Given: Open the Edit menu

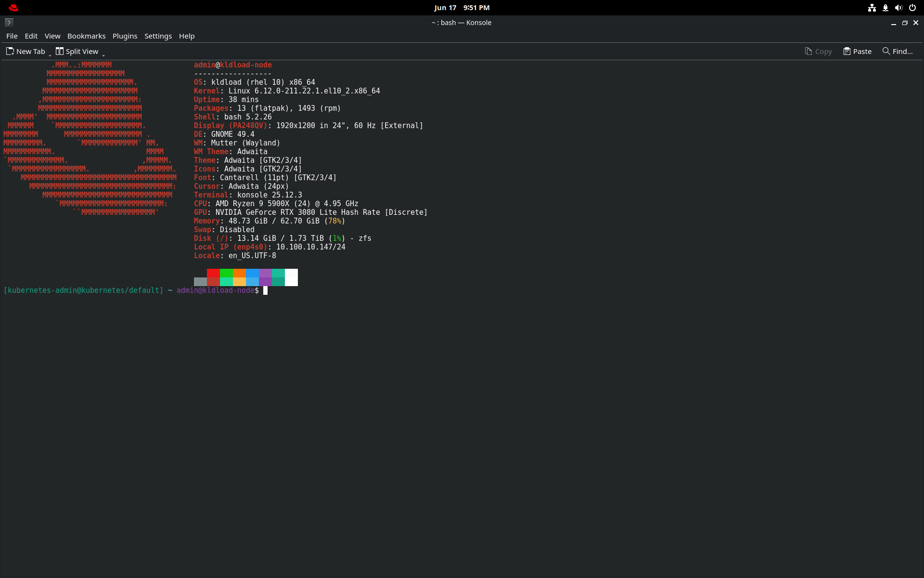Looking at the screenshot, I should (x=31, y=36).
